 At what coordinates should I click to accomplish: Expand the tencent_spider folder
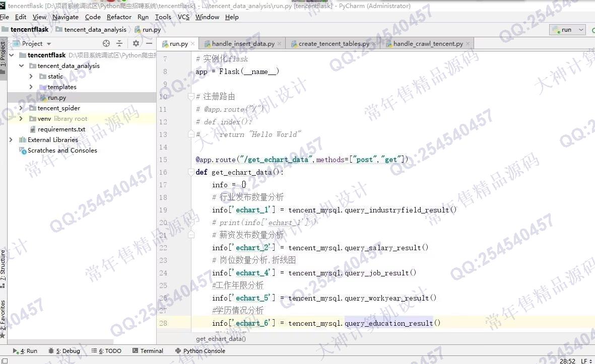tap(21, 108)
